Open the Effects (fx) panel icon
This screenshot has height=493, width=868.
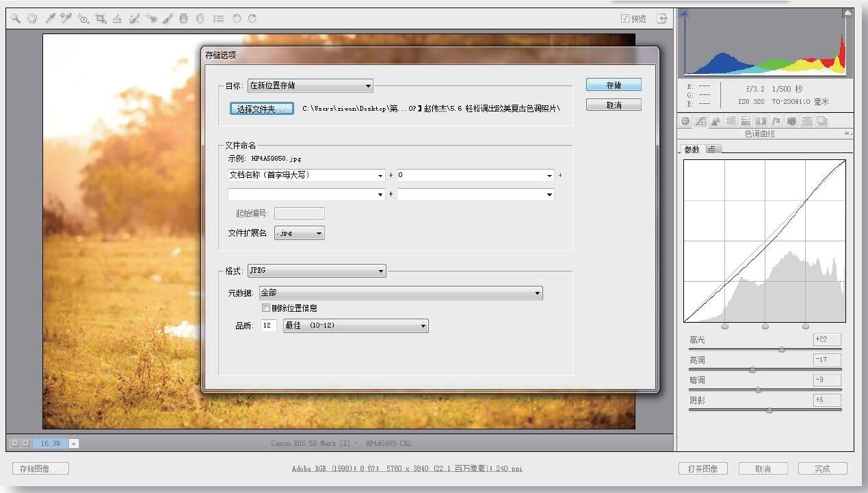tap(776, 121)
